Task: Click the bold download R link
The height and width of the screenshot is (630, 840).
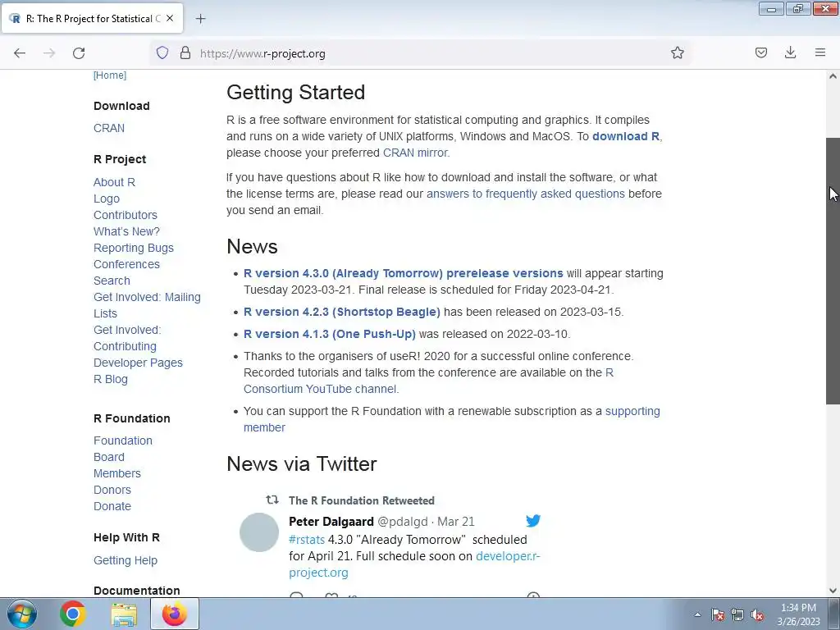Action: [x=626, y=136]
